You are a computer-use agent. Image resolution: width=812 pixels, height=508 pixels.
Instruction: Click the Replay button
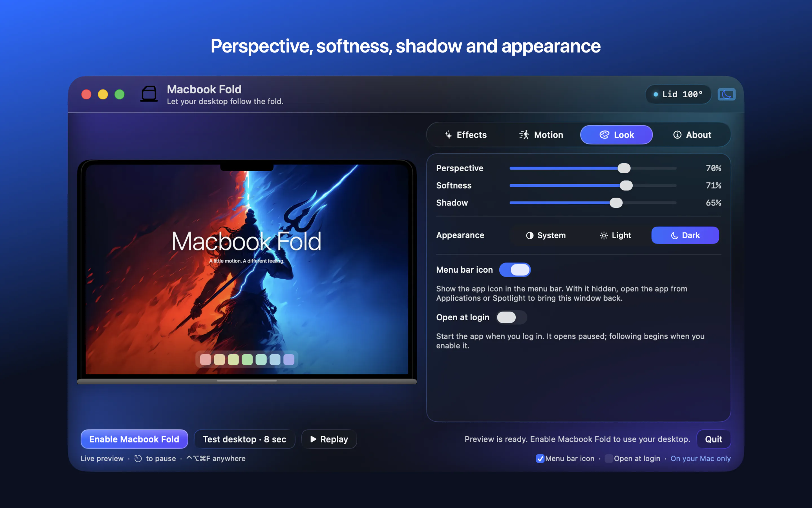(329, 439)
